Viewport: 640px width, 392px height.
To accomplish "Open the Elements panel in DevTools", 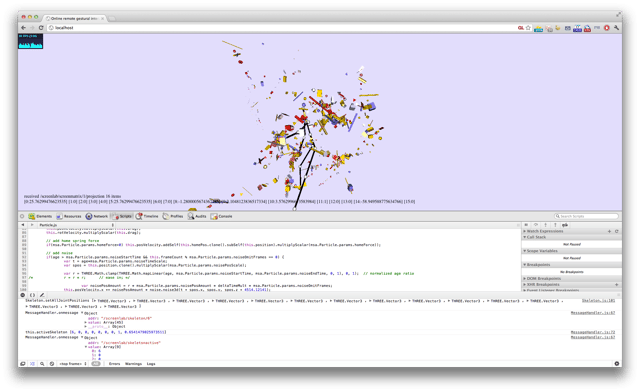I will (x=40, y=216).
